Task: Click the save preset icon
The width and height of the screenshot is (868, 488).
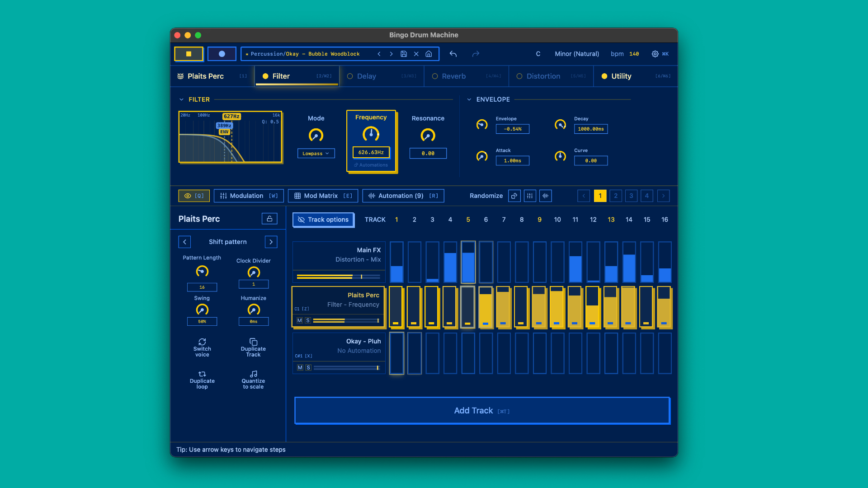Action: (404, 54)
